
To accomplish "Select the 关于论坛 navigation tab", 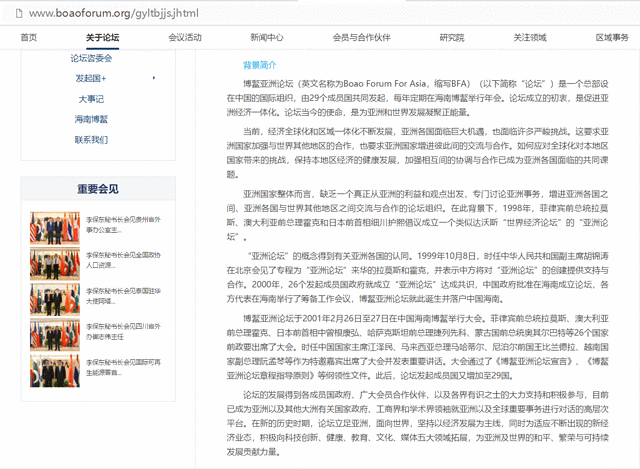I will (102, 37).
